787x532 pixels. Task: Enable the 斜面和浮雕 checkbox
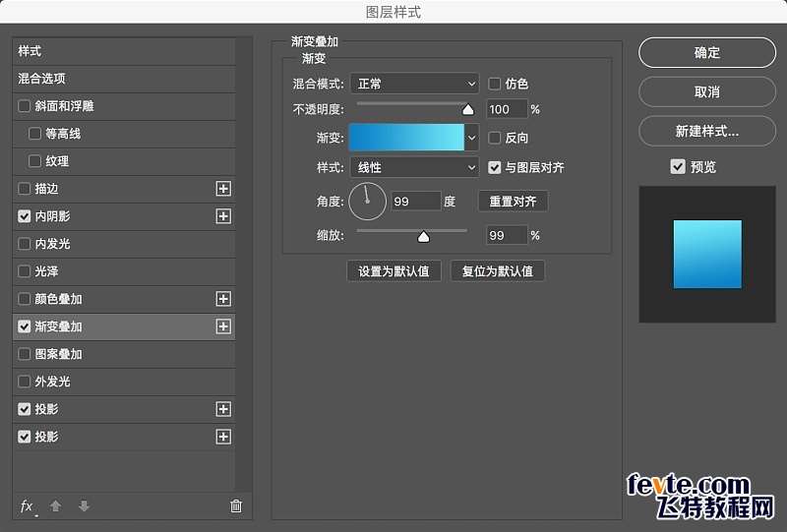[x=24, y=106]
